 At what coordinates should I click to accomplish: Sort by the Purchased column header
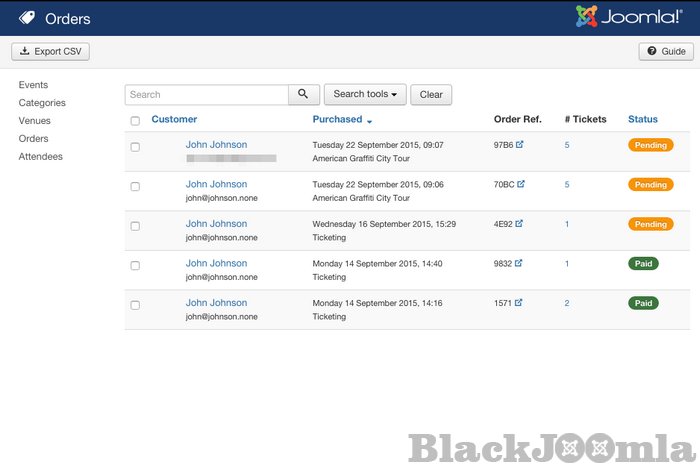tap(337, 120)
